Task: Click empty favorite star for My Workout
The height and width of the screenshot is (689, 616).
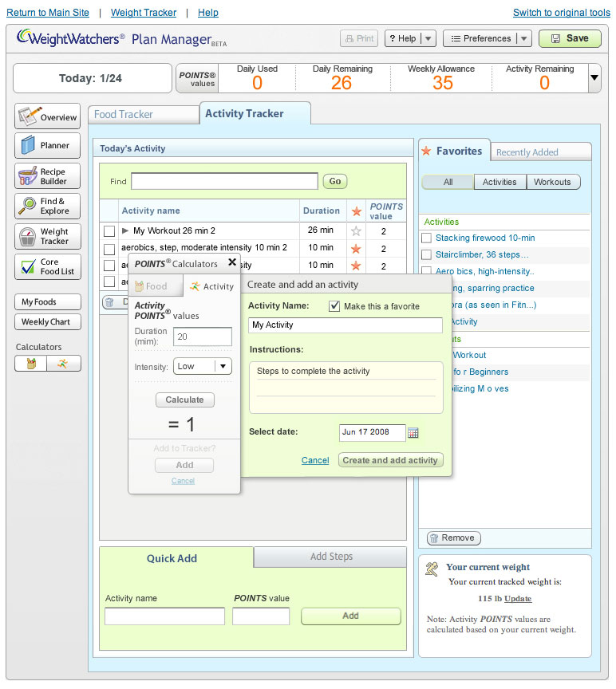Action: 356,231
